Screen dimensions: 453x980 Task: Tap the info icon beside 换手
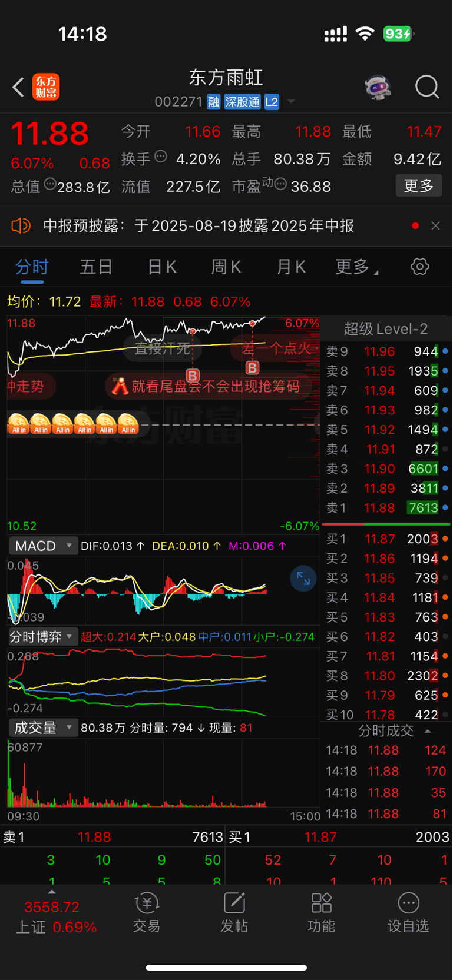pos(161,157)
